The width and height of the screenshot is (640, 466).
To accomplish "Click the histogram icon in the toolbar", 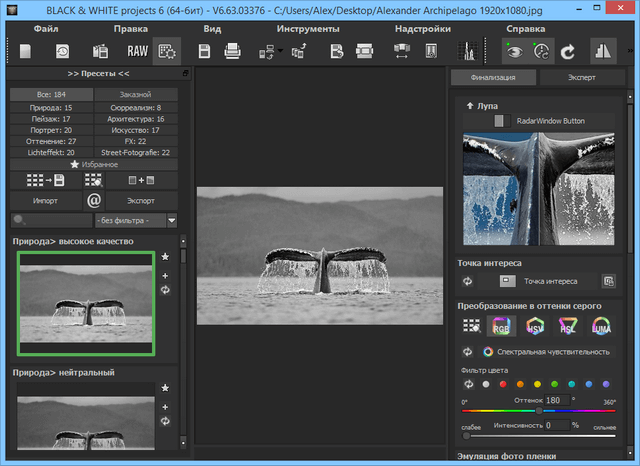I will pos(467,50).
